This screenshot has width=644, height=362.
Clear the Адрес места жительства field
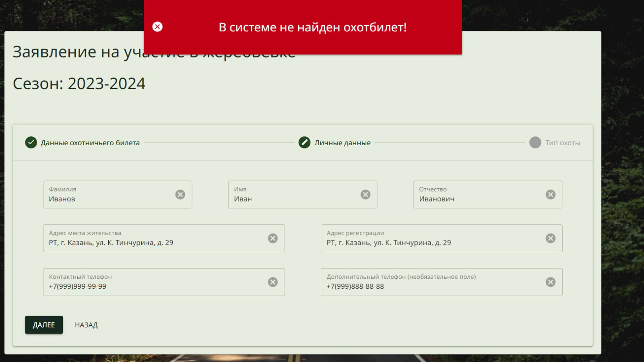pyautogui.click(x=273, y=239)
